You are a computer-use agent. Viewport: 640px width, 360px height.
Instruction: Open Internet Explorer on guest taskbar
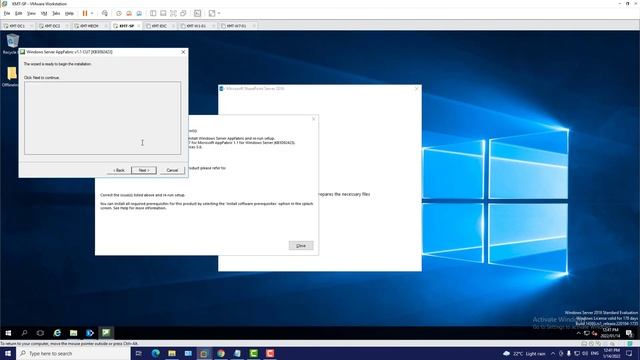57,333
